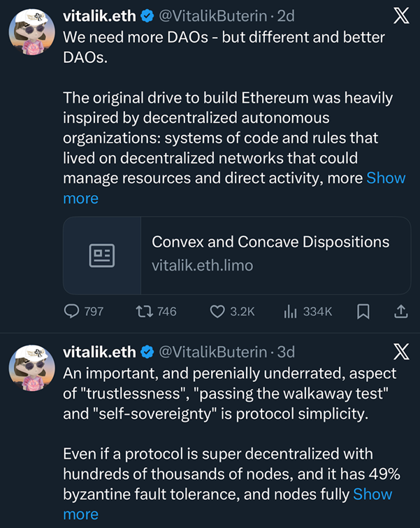Click the verified badge on the first post
Screen dimensions: 420x528
click(x=148, y=15)
